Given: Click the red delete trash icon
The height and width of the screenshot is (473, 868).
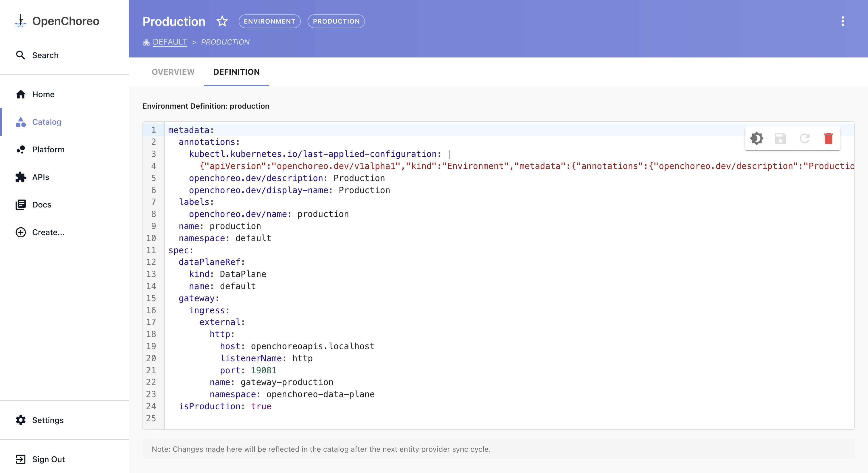Looking at the screenshot, I should click(x=829, y=138).
